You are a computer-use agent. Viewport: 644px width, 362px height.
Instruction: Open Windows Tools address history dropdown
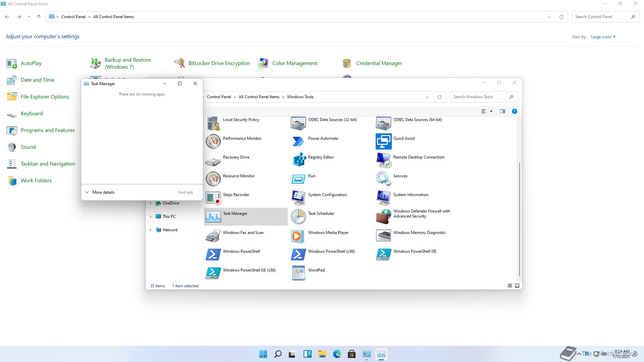tap(427, 97)
